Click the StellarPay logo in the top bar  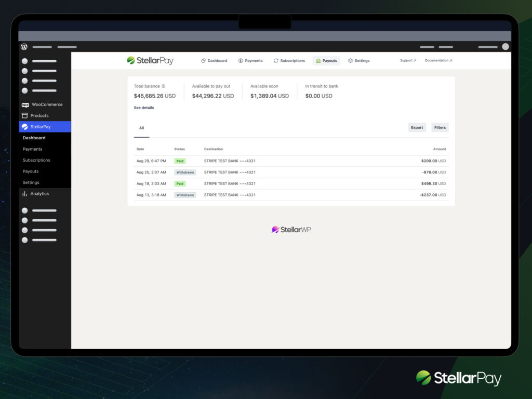point(150,60)
